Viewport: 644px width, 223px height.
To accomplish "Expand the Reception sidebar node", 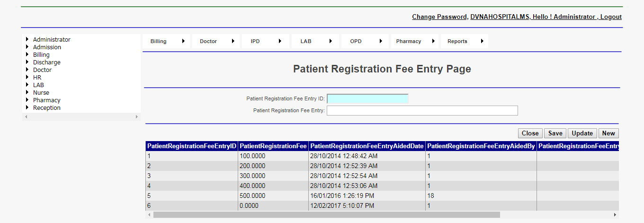I will click(27, 108).
